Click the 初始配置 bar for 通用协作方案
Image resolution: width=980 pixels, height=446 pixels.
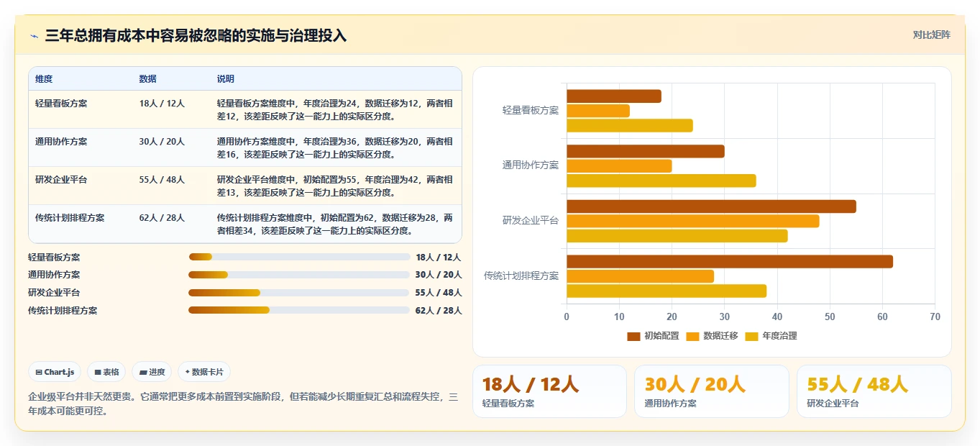pyautogui.click(x=646, y=152)
